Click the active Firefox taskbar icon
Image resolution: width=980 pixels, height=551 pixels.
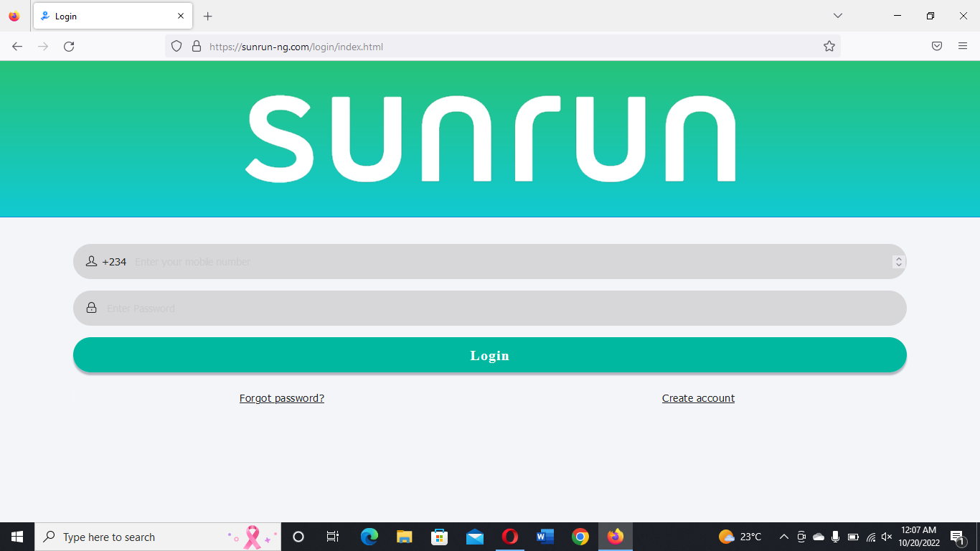[616, 537]
